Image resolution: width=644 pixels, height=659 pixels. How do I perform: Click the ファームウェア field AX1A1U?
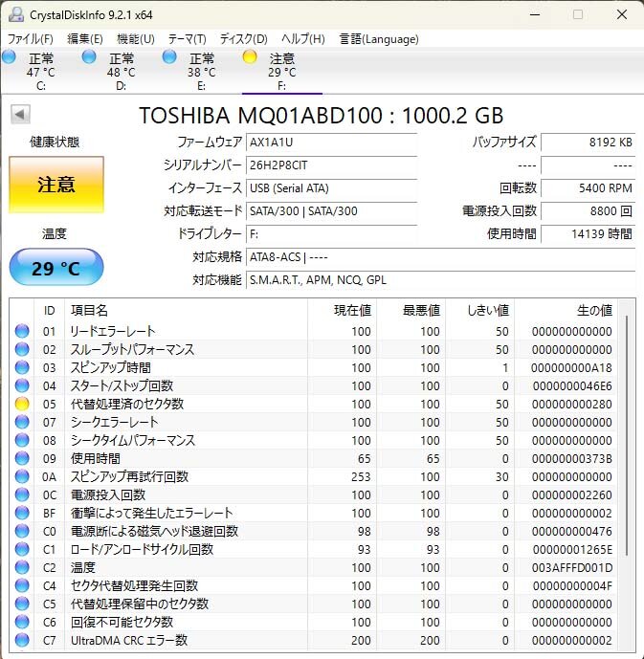(x=331, y=143)
